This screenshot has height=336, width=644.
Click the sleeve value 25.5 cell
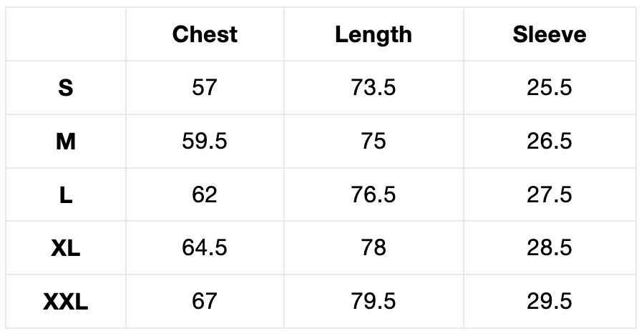point(549,88)
